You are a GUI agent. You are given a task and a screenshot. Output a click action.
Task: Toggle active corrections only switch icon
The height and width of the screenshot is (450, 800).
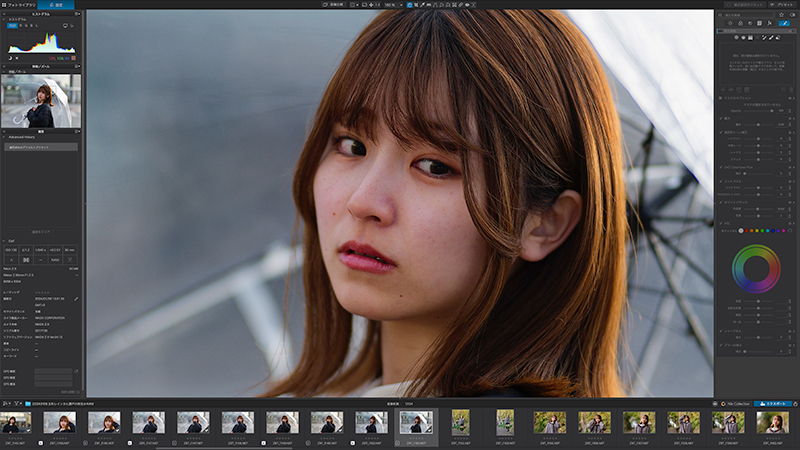click(x=793, y=15)
